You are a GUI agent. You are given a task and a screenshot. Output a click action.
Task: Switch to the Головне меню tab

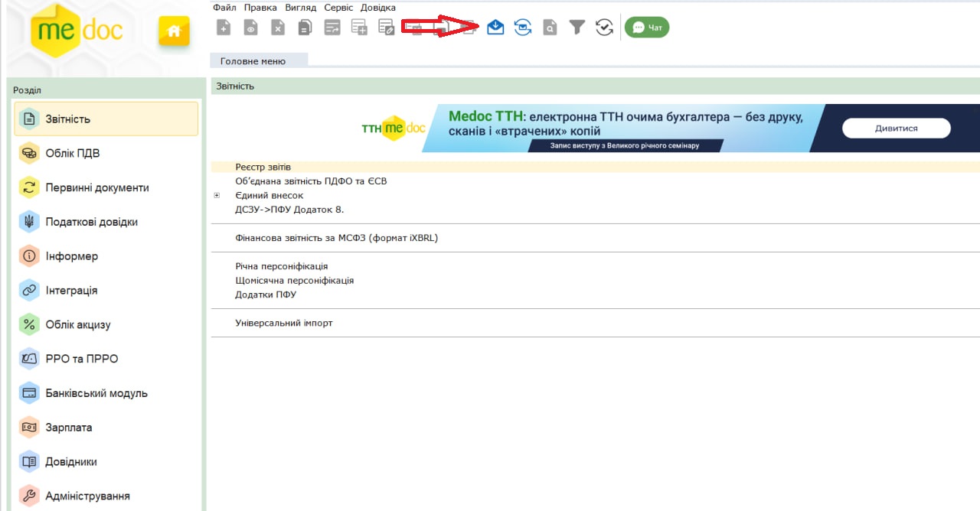click(x=253, y=61)
